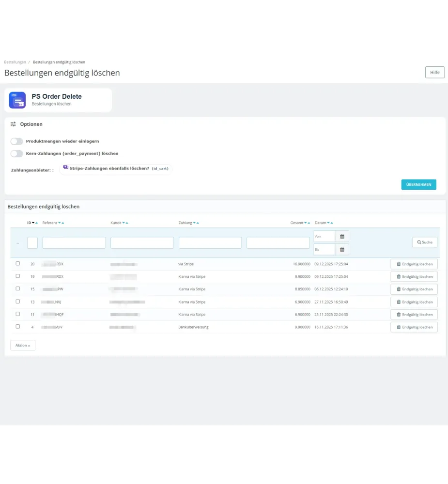Open the Bestellungen breadcrumb link

pyautogui.click(x=15, y=62)
